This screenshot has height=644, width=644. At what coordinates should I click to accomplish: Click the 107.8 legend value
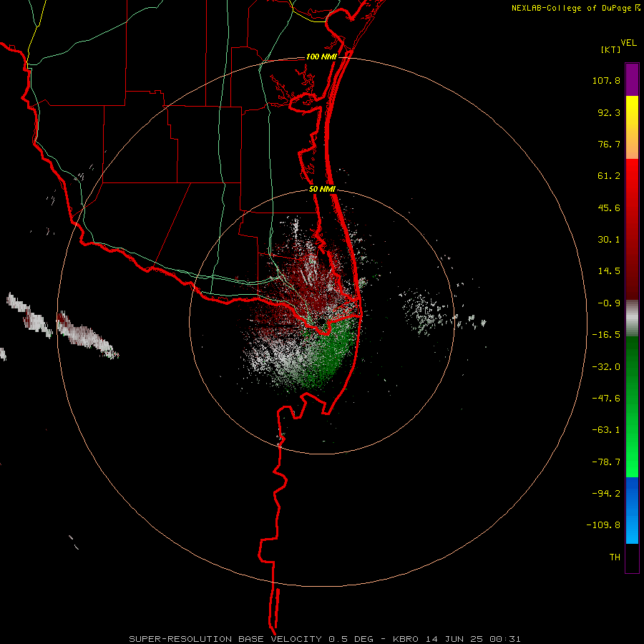coord(606,80)
